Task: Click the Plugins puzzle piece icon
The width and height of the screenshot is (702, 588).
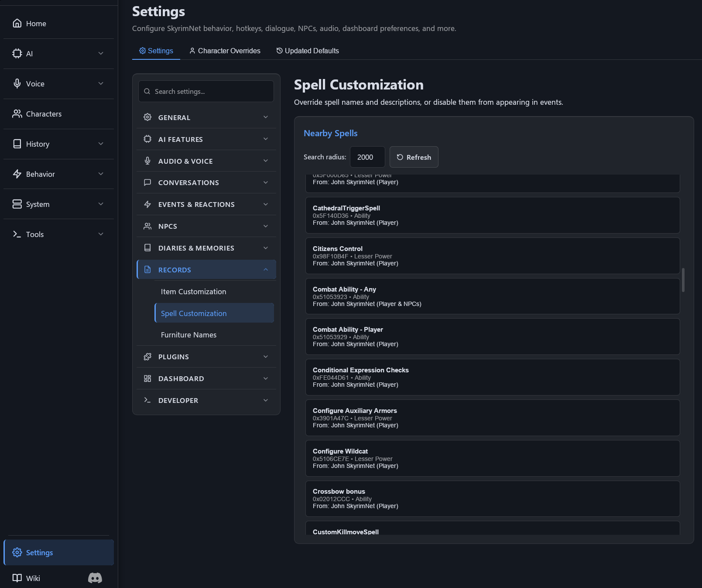Action: [147, 357]
